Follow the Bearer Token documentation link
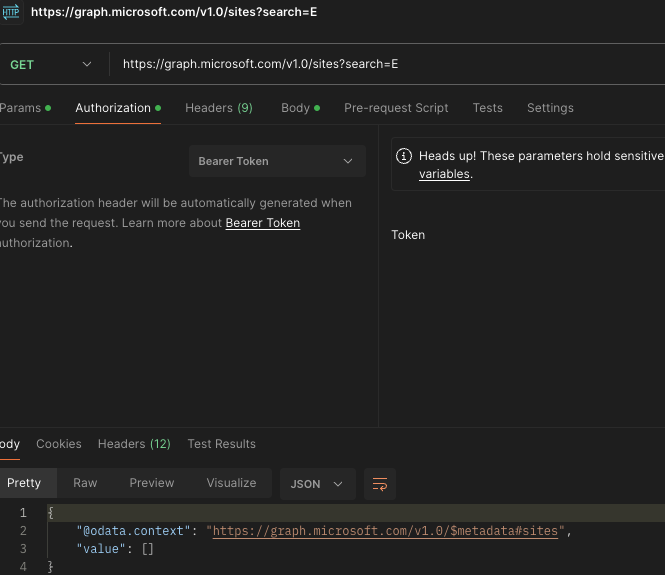 click(x=263, y=223)
